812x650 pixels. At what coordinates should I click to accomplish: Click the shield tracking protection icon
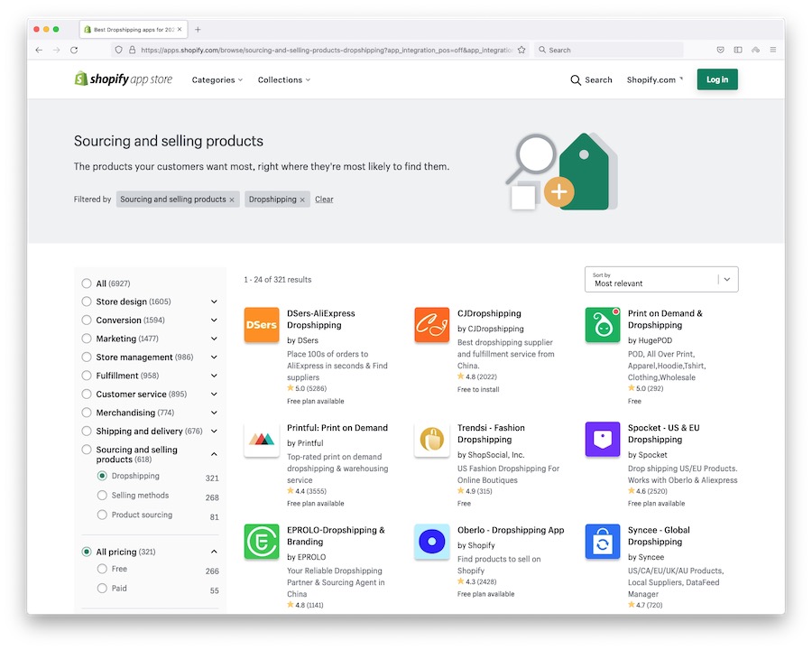tap(118, 50)
